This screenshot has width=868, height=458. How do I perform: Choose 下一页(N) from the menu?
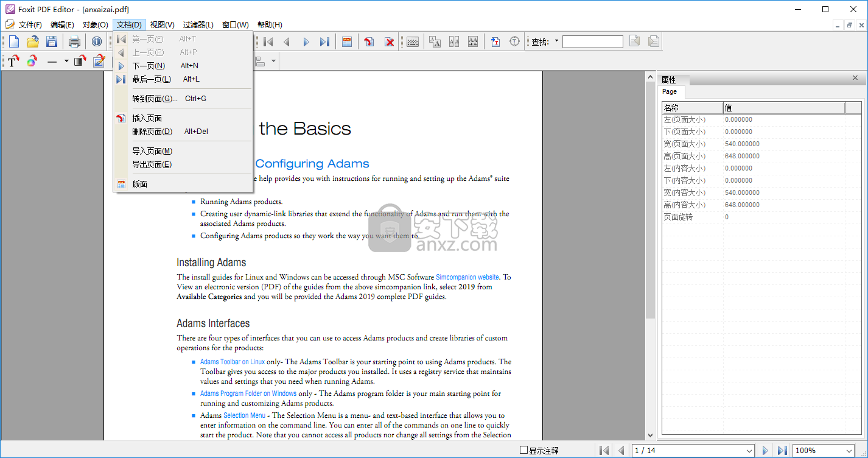point(183,66)
